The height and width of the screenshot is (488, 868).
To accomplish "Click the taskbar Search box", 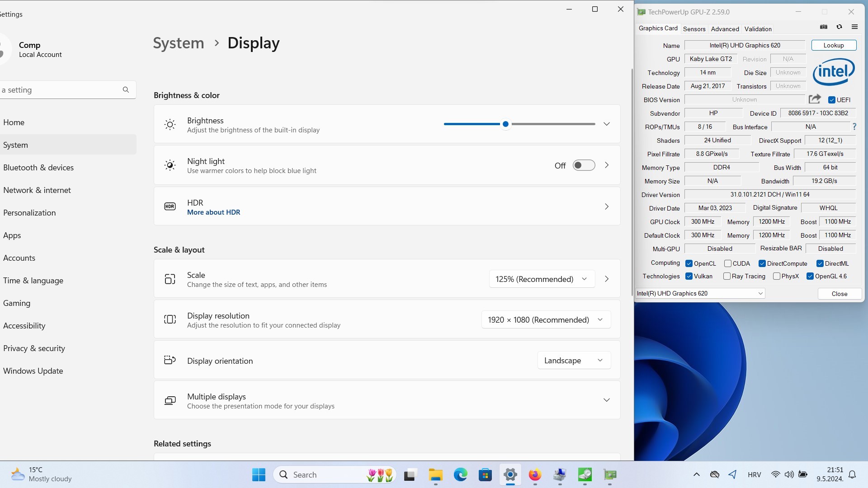I will pyautogui.click(x=335, y=474).
